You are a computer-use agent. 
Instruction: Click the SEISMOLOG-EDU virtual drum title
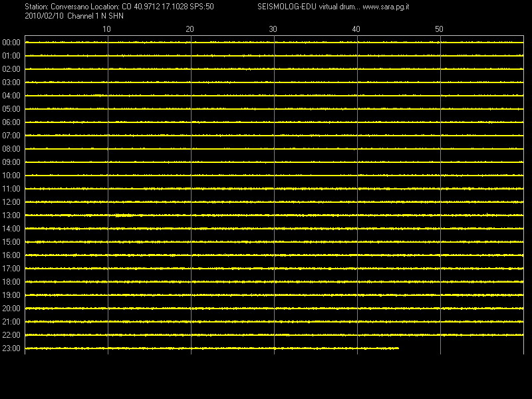pos(309,7)
